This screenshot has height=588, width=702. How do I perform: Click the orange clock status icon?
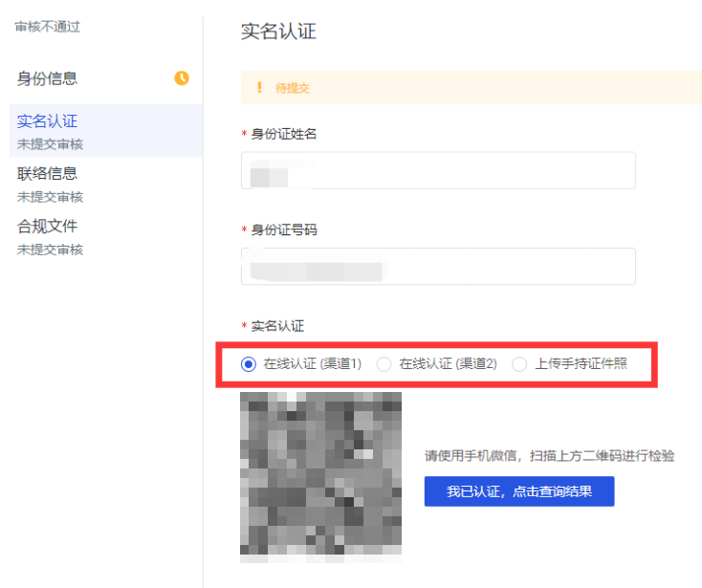coord(182,78)
